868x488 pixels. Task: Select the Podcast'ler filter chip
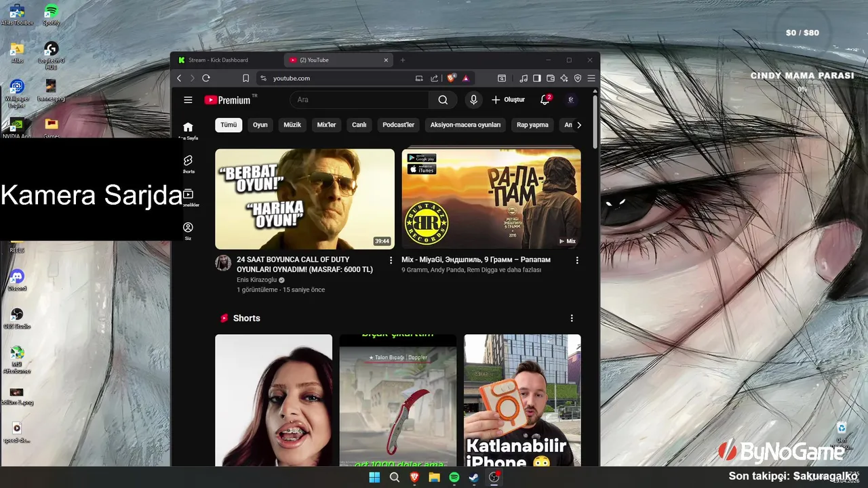pyautogui.click(x=398, y=125)
